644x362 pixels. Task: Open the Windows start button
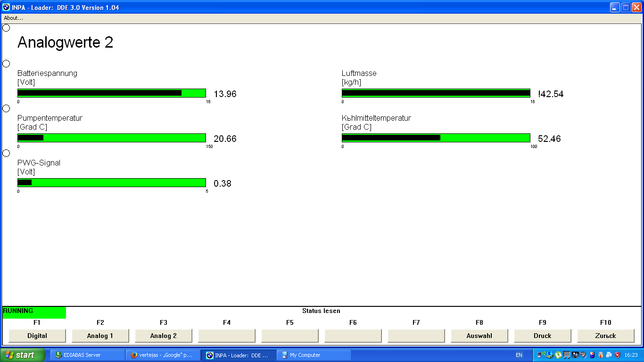click(22, 355)
